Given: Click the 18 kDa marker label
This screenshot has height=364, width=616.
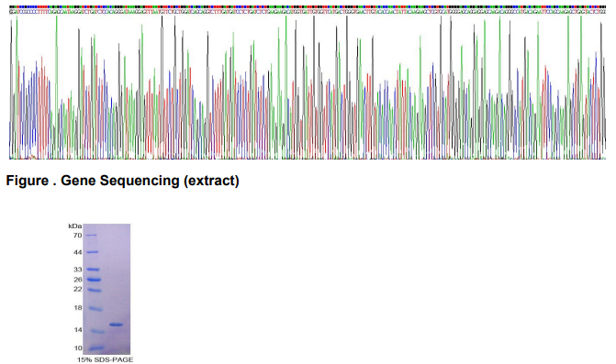Looking at the screenshot, I should tap(77, 308).
